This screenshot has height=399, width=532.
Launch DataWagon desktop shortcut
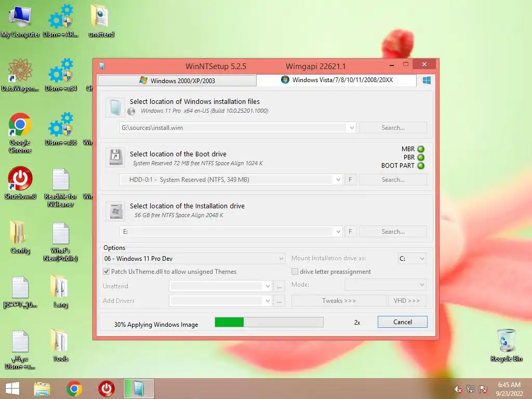tap(20, 75)
